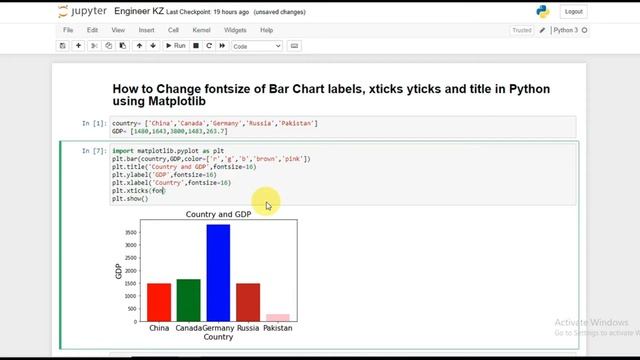The width and height of the screenshot is (640, 360).
Task: Open the Insert menu
Action: [147, 30]
